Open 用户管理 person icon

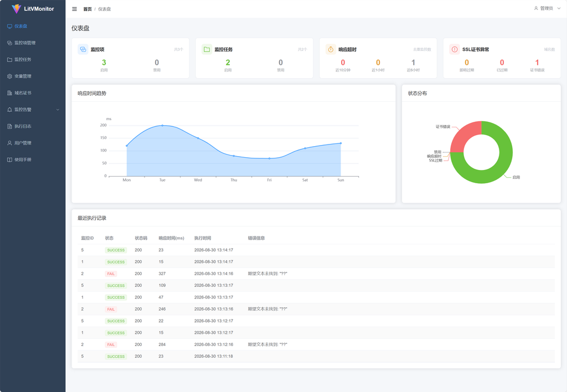9,143
